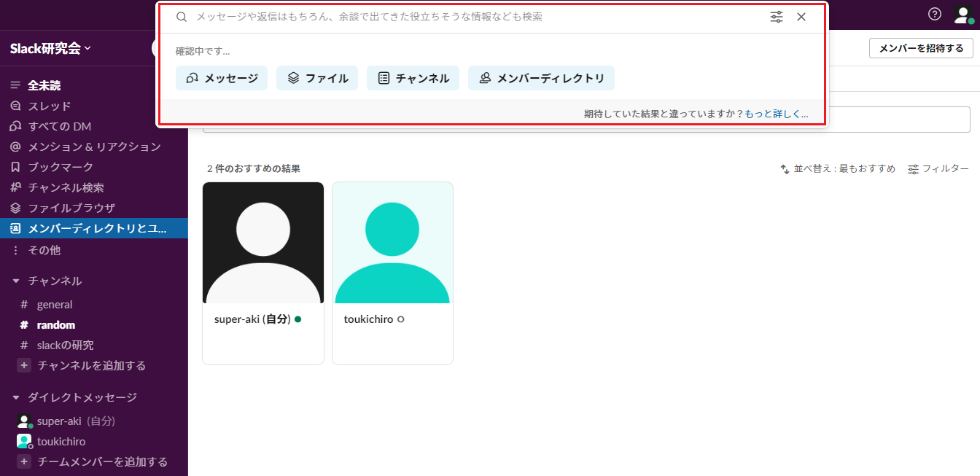Open ブックマーク in the sidebar
Screen dimensions: 980x476
coord(61,167)
